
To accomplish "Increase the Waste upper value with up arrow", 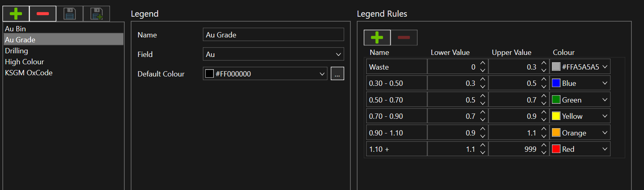I will 544,63.
